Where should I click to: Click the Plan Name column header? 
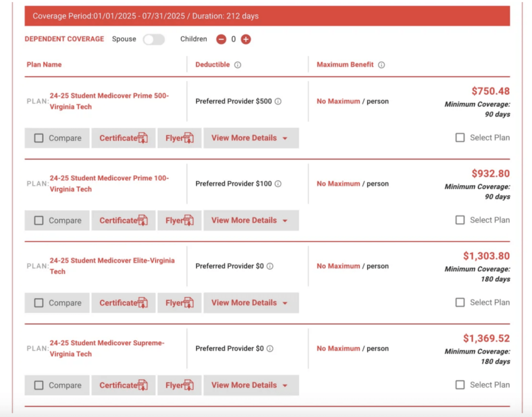[x=44, y=64]
